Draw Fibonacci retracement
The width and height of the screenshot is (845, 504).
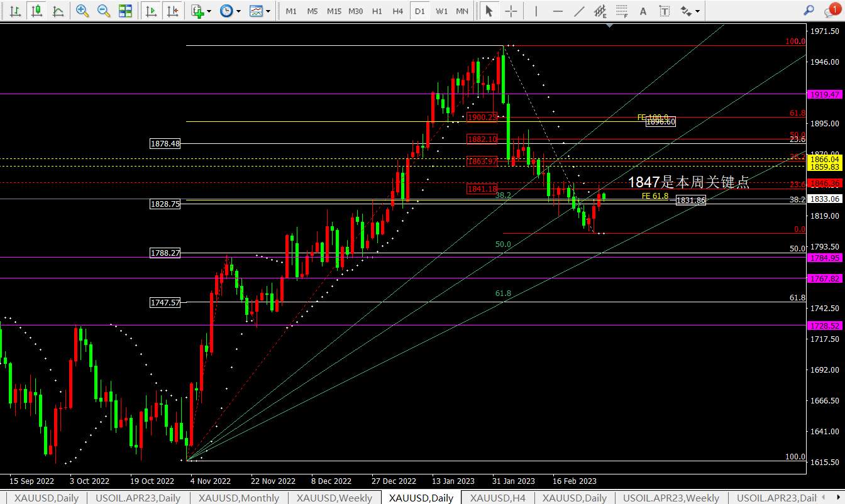tap(622, 11)
